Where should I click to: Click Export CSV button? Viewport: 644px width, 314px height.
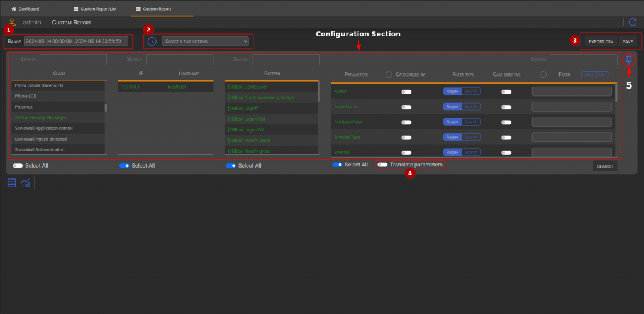coord(601,42)
